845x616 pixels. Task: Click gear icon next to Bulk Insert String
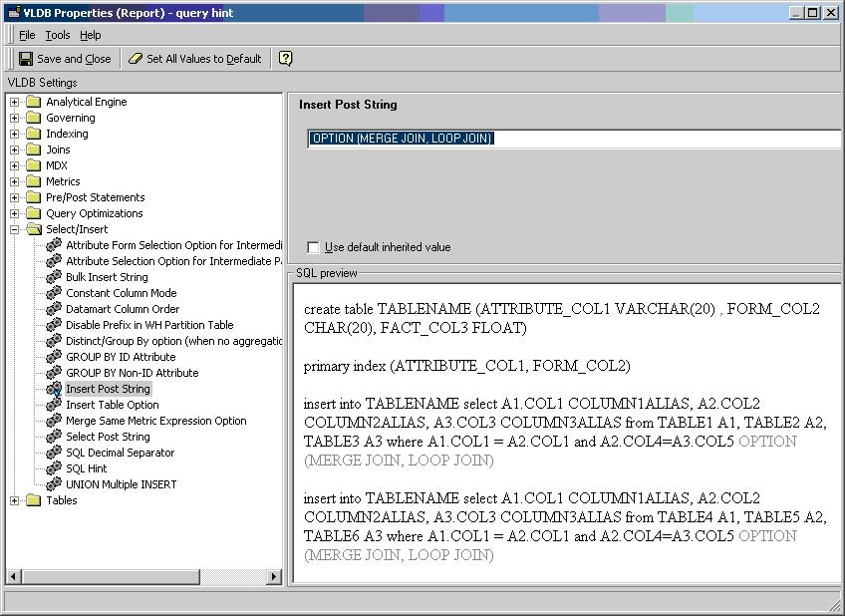coord(54,277)
